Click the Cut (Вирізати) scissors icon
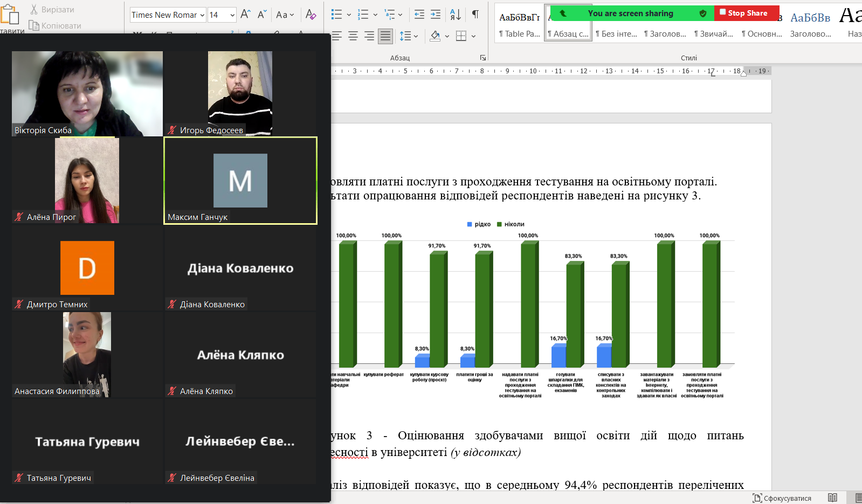Screen dimensions: 862x504 (x=34, y=10)
